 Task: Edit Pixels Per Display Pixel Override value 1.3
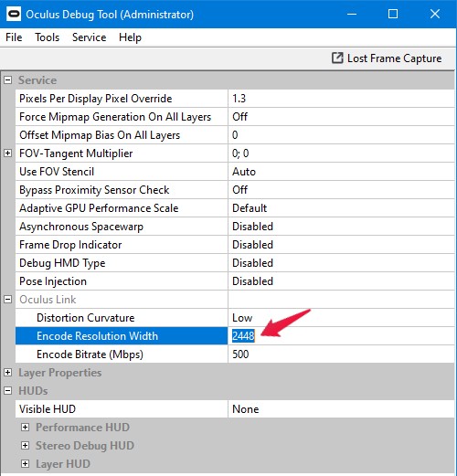pos(341,99)
